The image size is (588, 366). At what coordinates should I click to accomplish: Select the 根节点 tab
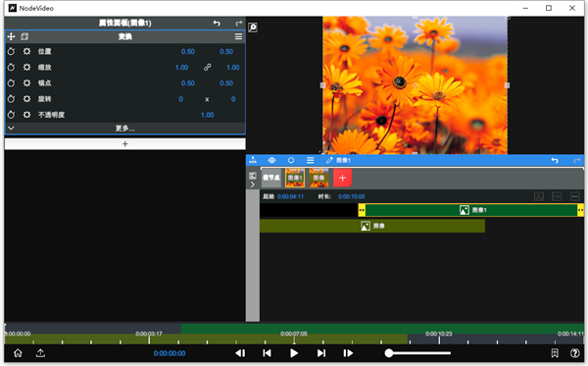(271, 178)
